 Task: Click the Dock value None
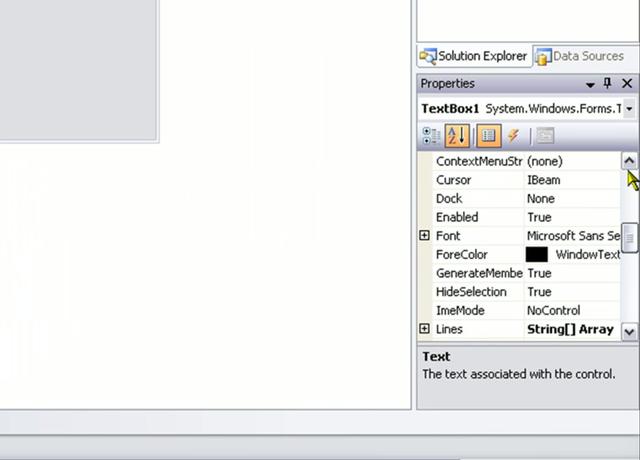[x=541, y=199]
